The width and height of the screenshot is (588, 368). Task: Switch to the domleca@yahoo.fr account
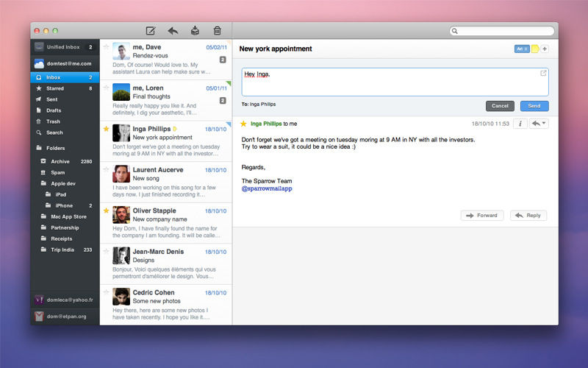click(65, 300)
